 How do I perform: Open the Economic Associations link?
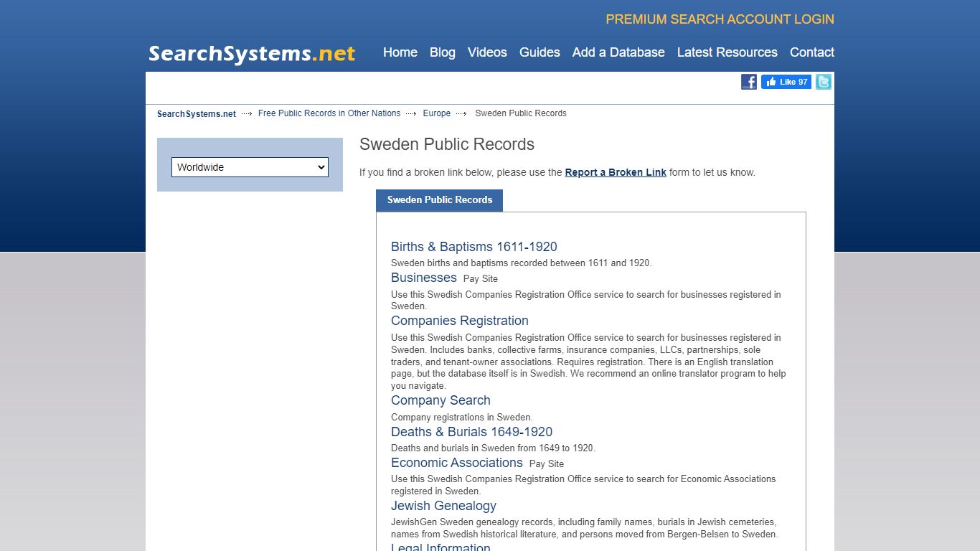457,463
